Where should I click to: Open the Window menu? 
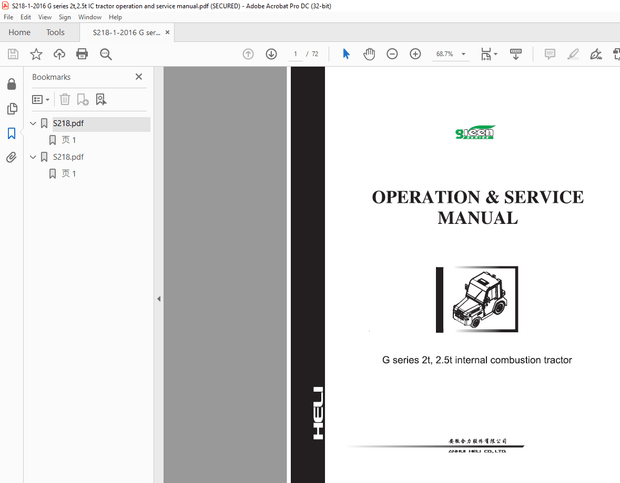[x=90, y=17]
